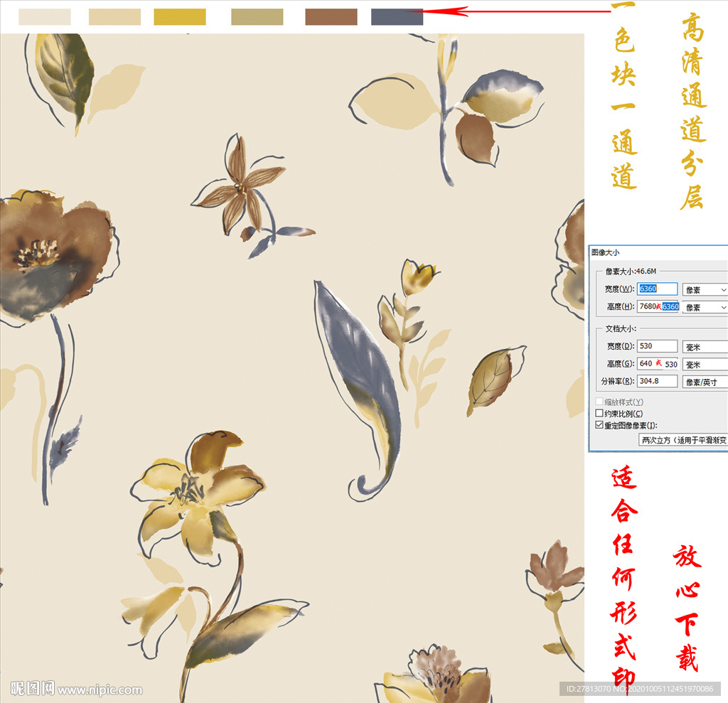Screen dimensions: 728x703
Task: Click the 高度(G) document height field
Action: 658,363
